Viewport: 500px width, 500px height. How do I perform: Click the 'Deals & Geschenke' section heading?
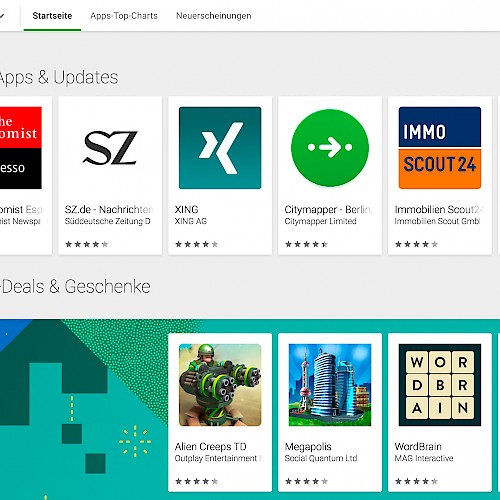[75, 287]
